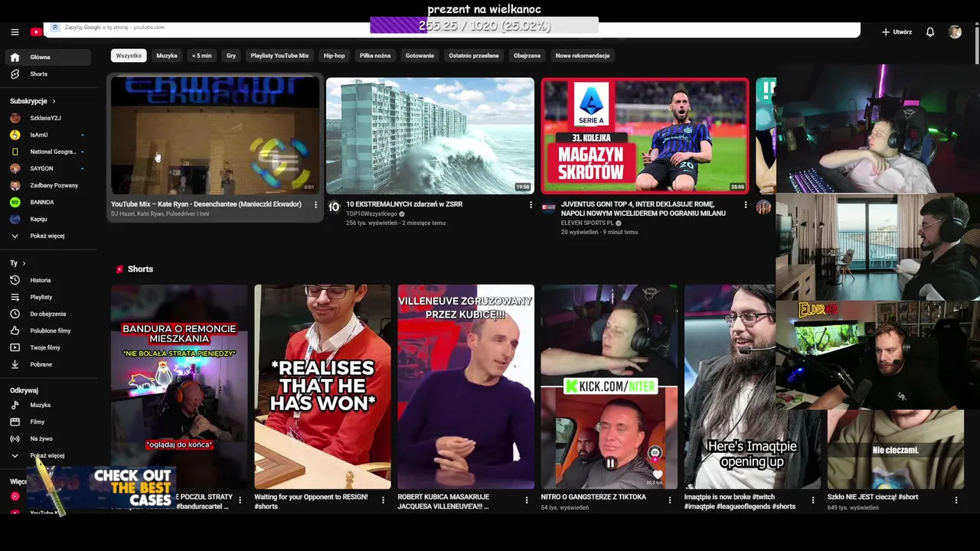
Task: Play the Serie A Magazyn Skrótów thumbnail
Action: click(645, 135)
